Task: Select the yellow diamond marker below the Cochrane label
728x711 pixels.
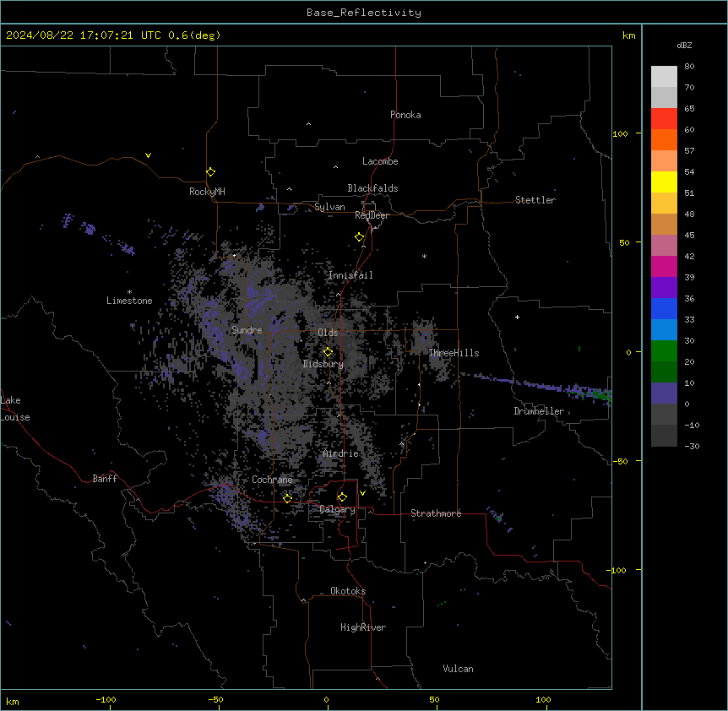Action: click(287, 498)
